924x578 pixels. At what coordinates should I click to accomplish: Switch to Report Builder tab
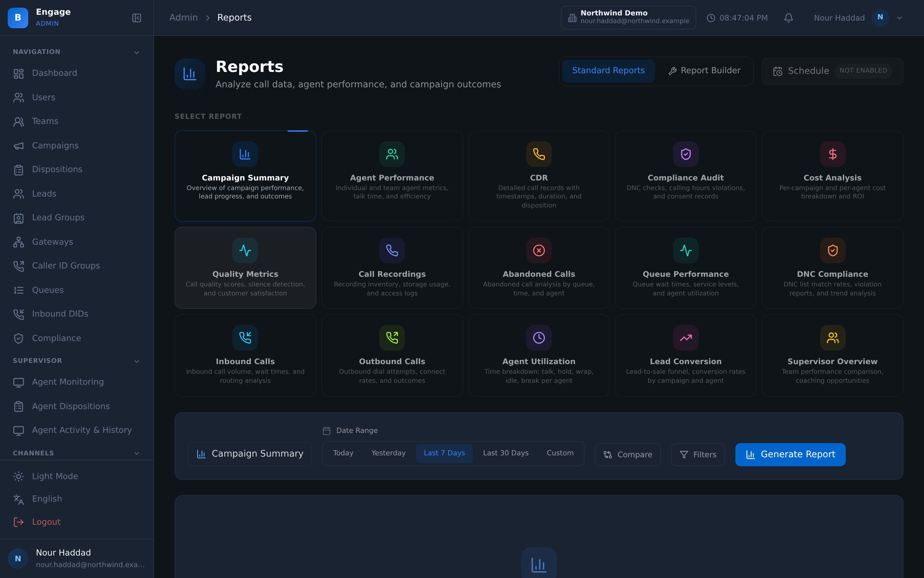pyautogui.click(x=705, y=71)
